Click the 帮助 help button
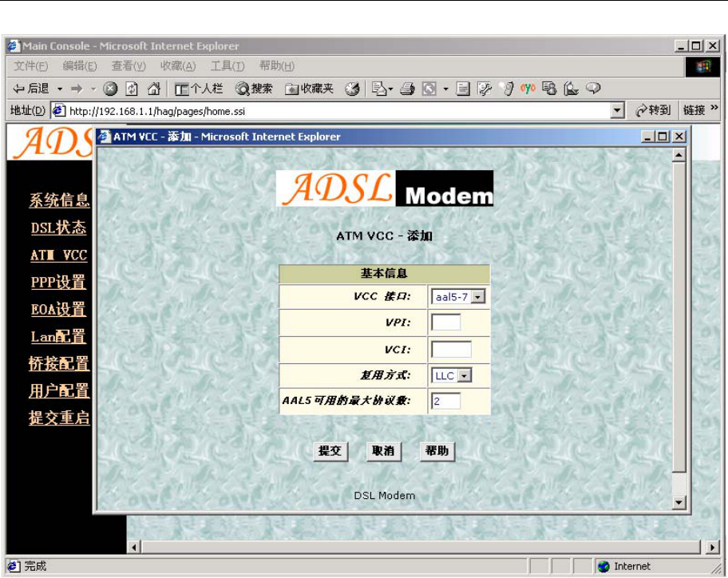The width and height of the screenshot is (728, 578). 437,451
